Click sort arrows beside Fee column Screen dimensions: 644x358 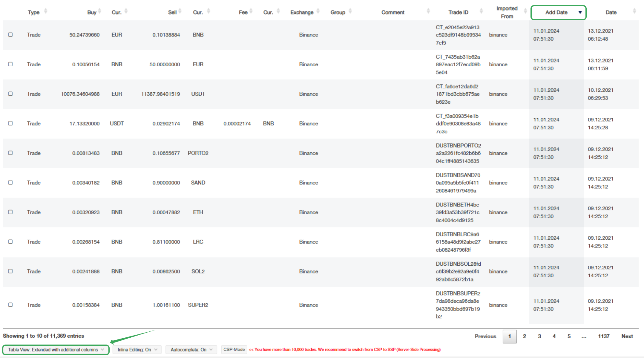tap(251, 11)
